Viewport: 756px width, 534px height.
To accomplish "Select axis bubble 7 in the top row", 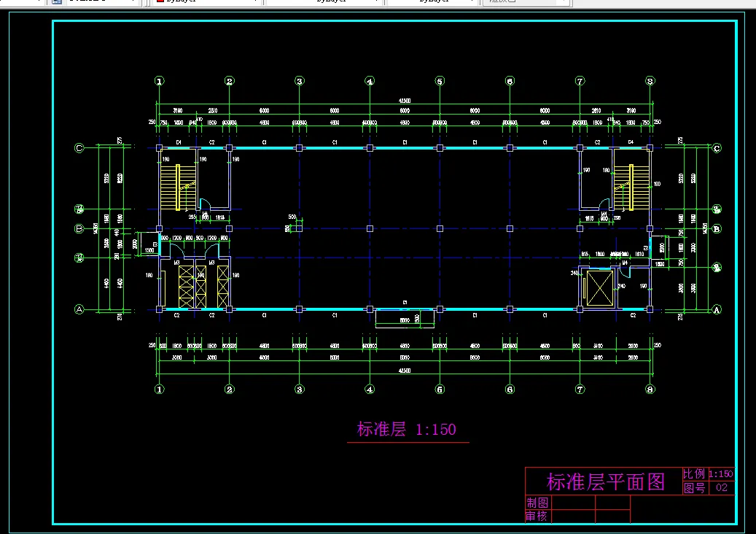I will point(580,81).
